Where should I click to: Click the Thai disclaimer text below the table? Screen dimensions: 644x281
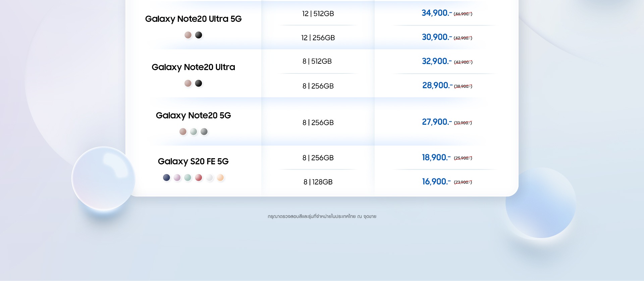click(322, 217)
